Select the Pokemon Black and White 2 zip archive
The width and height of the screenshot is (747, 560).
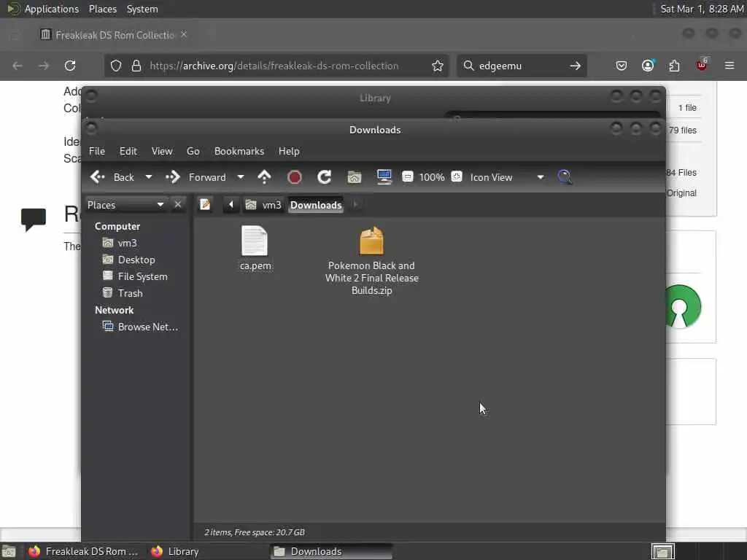pos(371,241)
